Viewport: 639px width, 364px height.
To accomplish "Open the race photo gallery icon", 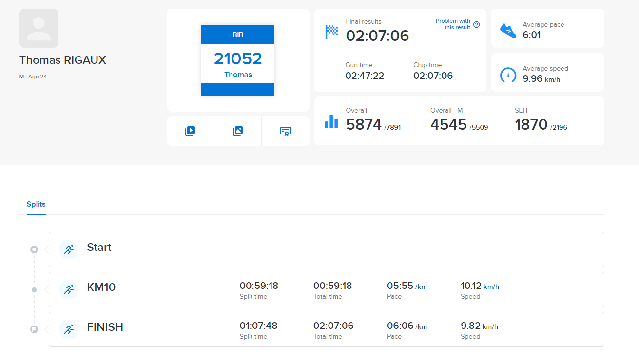I will pos(237,131).
